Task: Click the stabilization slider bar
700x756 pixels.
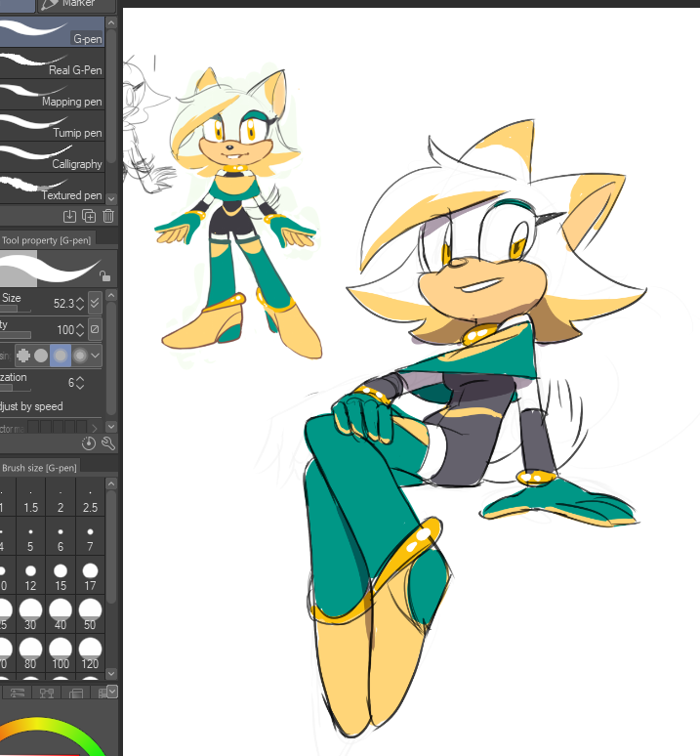Action: pyautogui.click(x=16, y=388)
